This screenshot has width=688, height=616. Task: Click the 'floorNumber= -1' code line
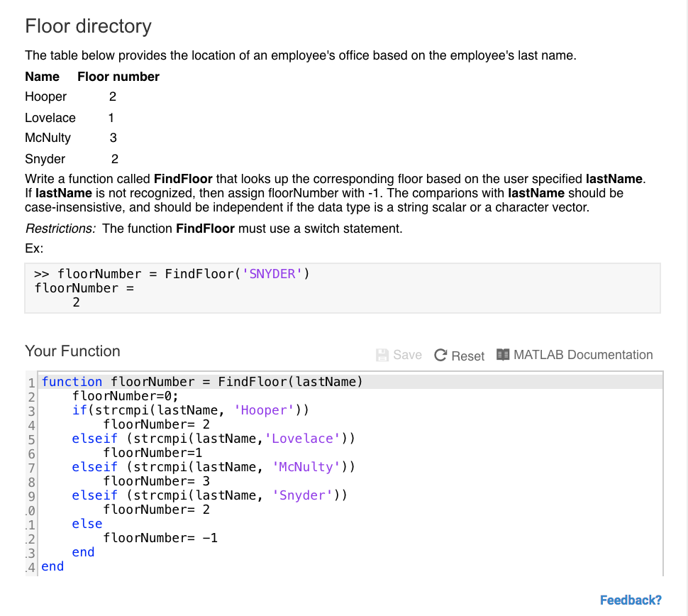point(160,538)
